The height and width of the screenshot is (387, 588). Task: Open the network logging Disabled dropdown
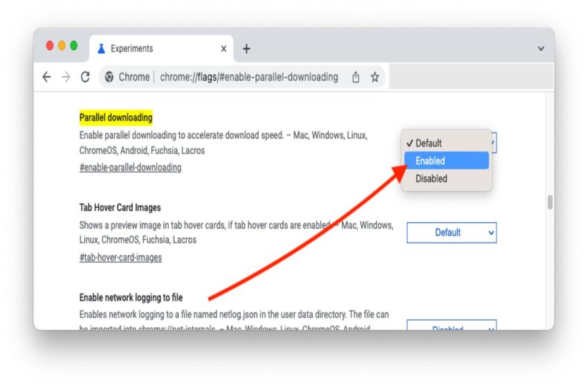(x=451, y=326)
